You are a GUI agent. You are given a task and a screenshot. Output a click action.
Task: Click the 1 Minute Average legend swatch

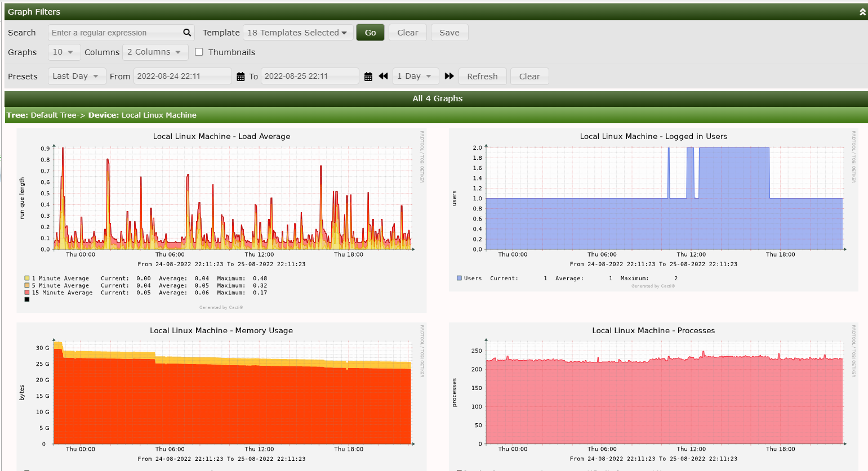click(26, 278)
